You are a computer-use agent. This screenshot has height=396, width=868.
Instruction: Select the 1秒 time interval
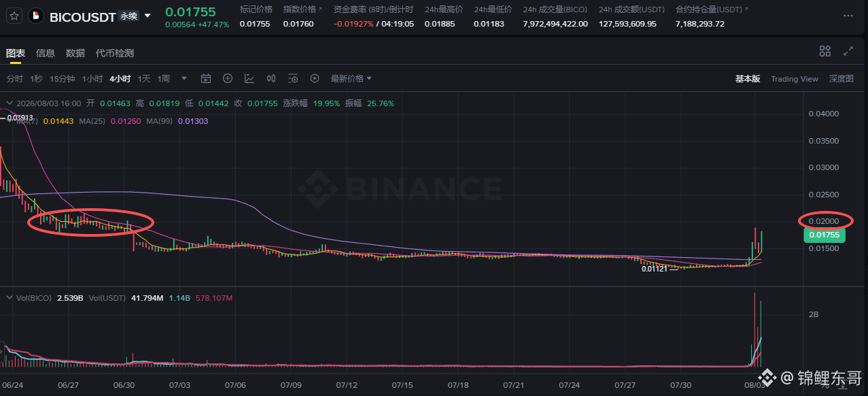click(36, 79)
